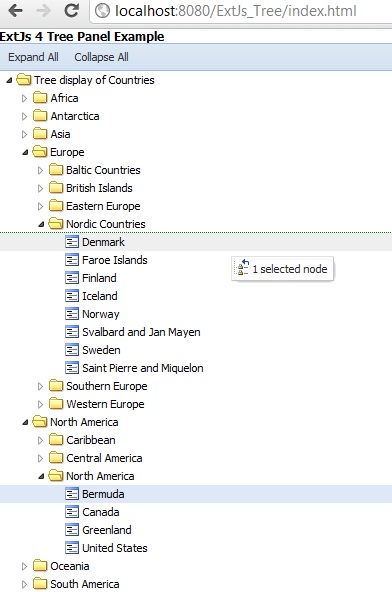The height and width of the screenshot is (592, 392).
Task: Select the Finland row text
Action: pos(99,278)
